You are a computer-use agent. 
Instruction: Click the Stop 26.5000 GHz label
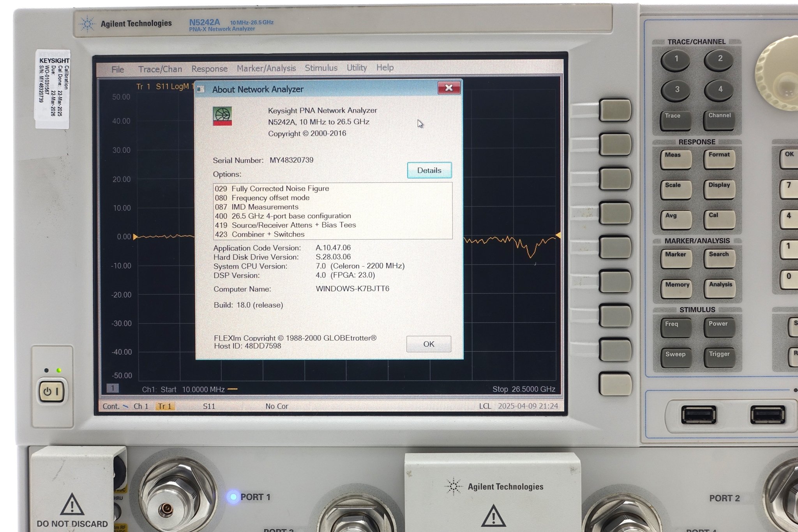point(524,389)
